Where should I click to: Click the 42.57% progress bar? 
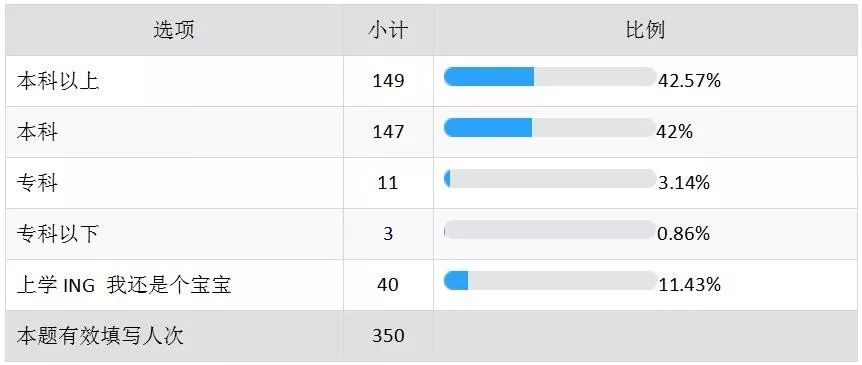click(x=550, y=77)
